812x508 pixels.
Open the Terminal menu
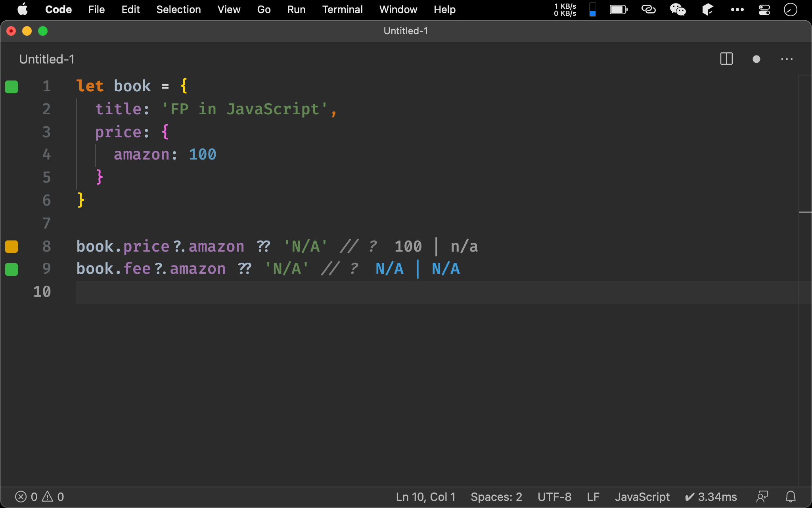(342, 10)
